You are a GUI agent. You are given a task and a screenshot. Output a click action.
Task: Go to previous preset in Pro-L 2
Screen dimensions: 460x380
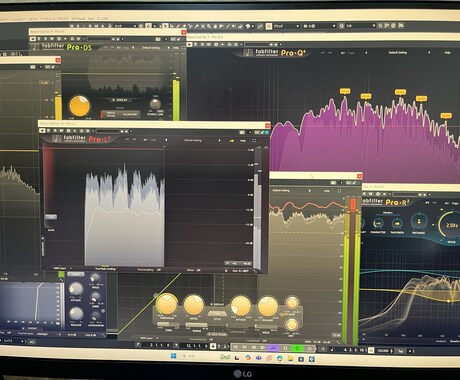click(x=166, y=140)
